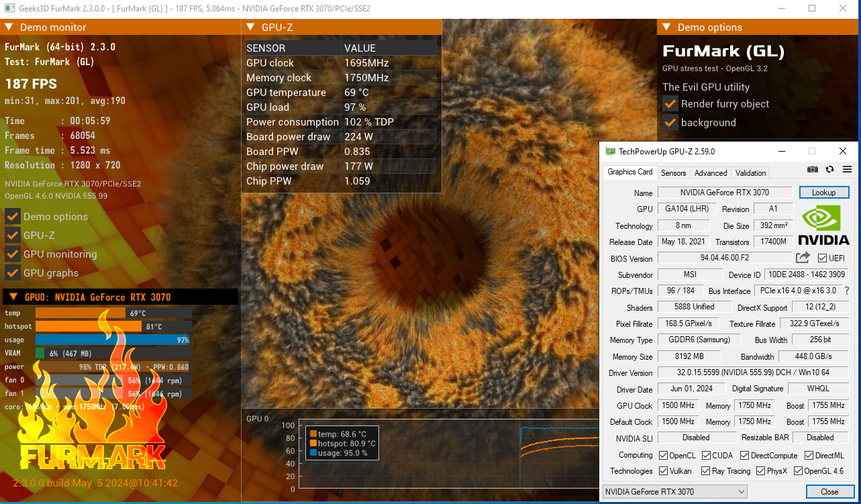Uncheck the Render furry object option
861x504 pixels.
point(670,104)
